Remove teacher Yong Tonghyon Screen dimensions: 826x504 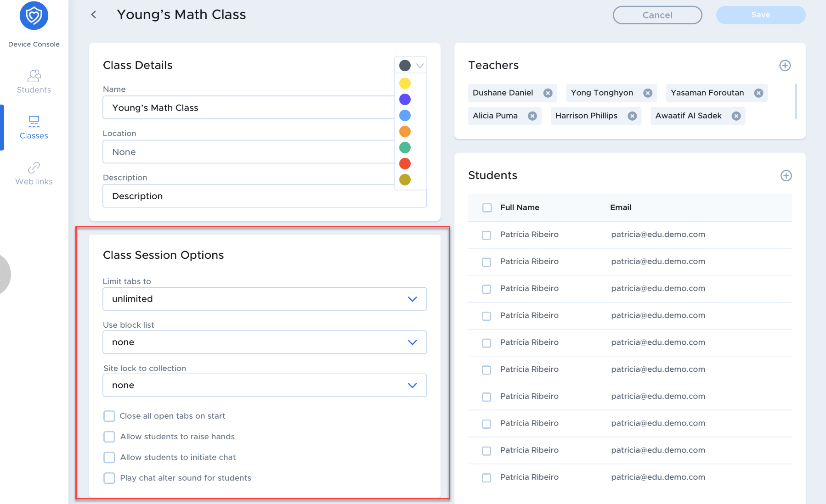click(x=648, y=93)
